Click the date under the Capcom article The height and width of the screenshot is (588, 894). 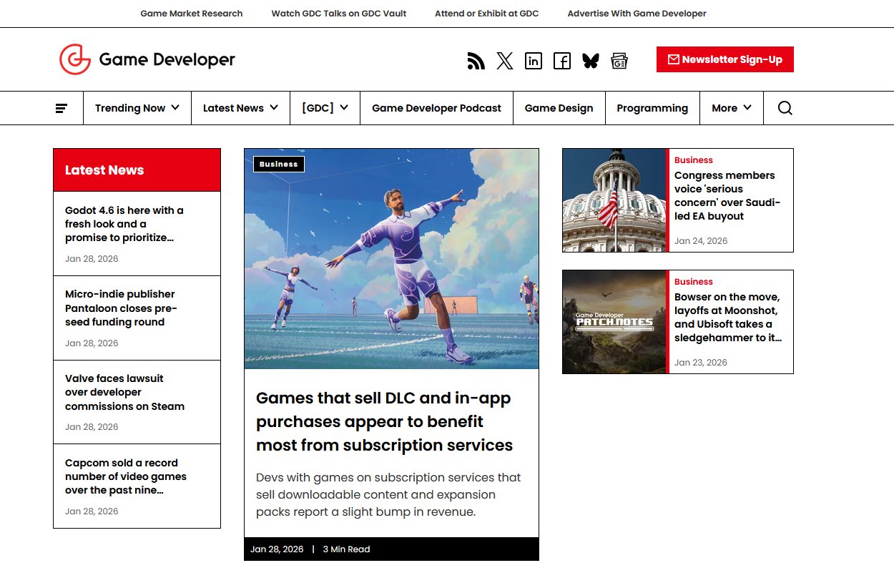pos(92,511)
